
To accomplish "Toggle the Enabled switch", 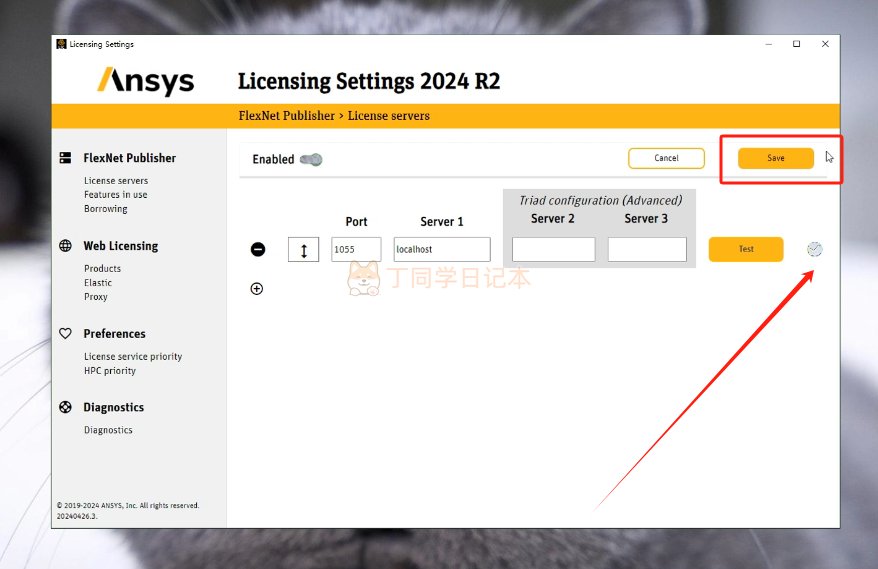I will click(x=311, y=160).
